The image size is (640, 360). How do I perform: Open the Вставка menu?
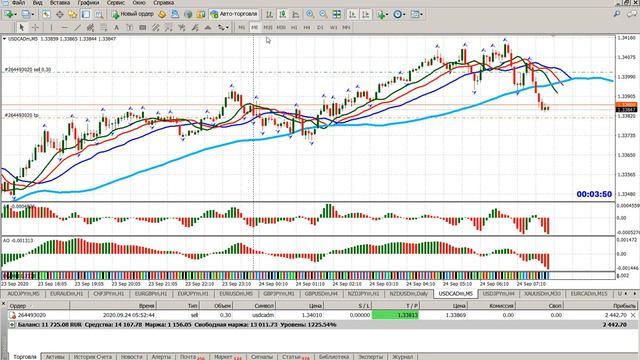pyautogui.click(x=60, y=2)
